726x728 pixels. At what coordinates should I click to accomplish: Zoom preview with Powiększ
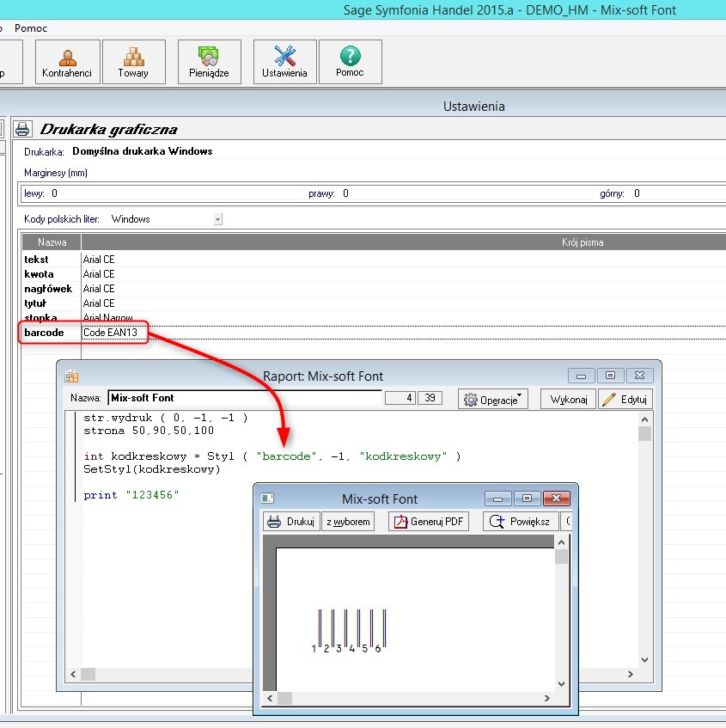pos(520,522)
